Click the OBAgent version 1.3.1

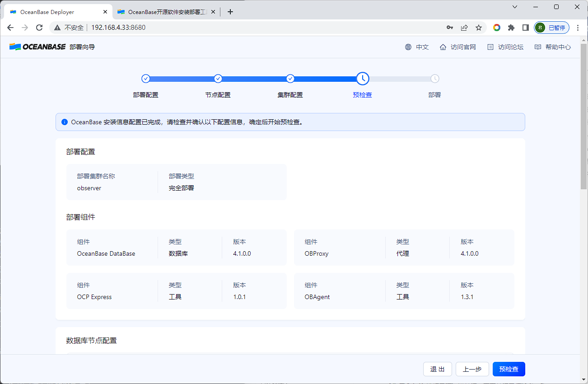tap(467, 297)
